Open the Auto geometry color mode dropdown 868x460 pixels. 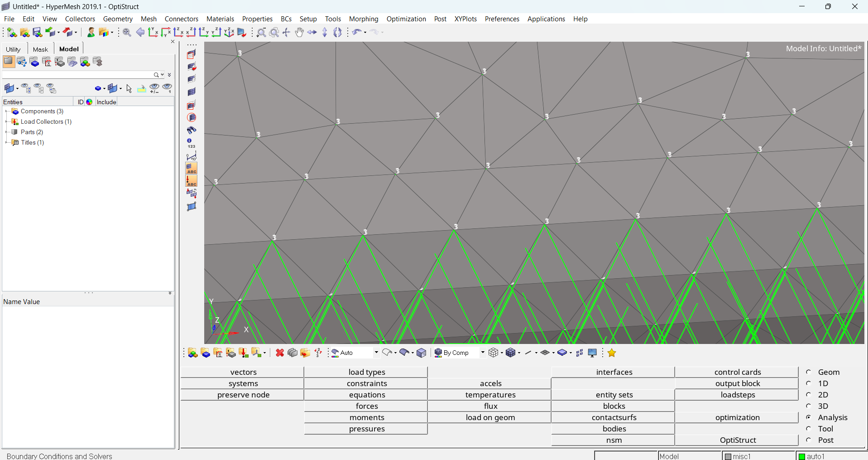(376, 353)
